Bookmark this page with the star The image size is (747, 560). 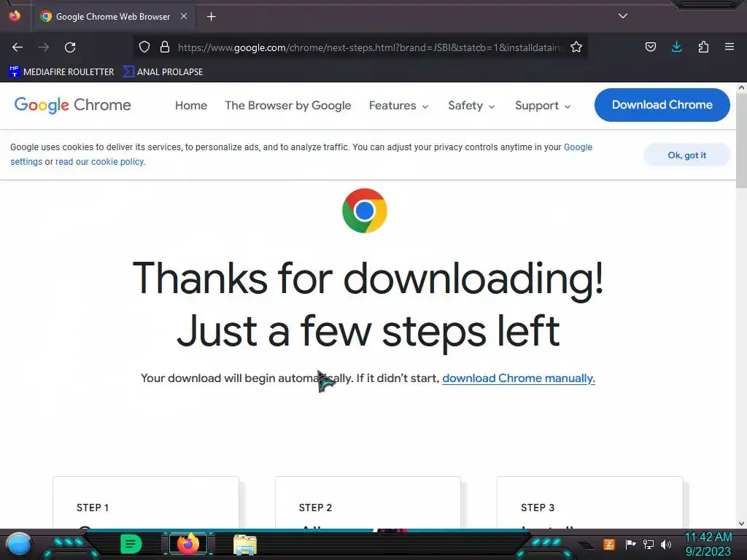(576, 47)
